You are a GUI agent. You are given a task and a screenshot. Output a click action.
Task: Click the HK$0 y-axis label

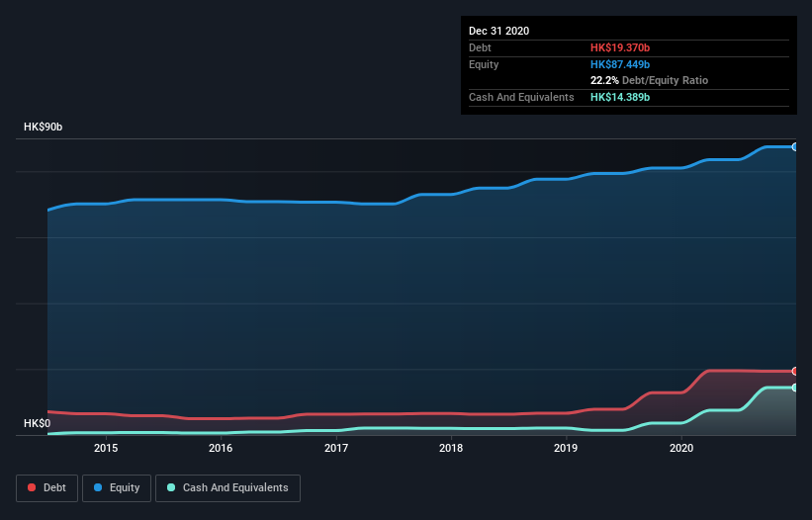coord(38,424)
